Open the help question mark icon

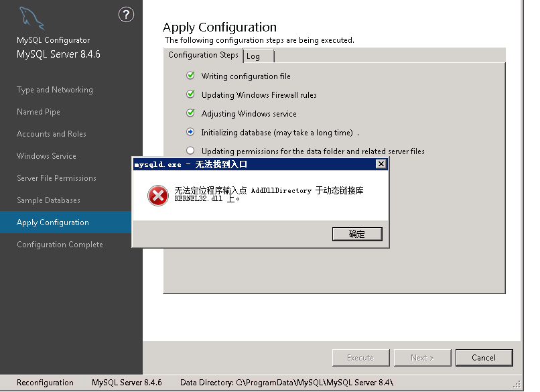click(126, 15)
